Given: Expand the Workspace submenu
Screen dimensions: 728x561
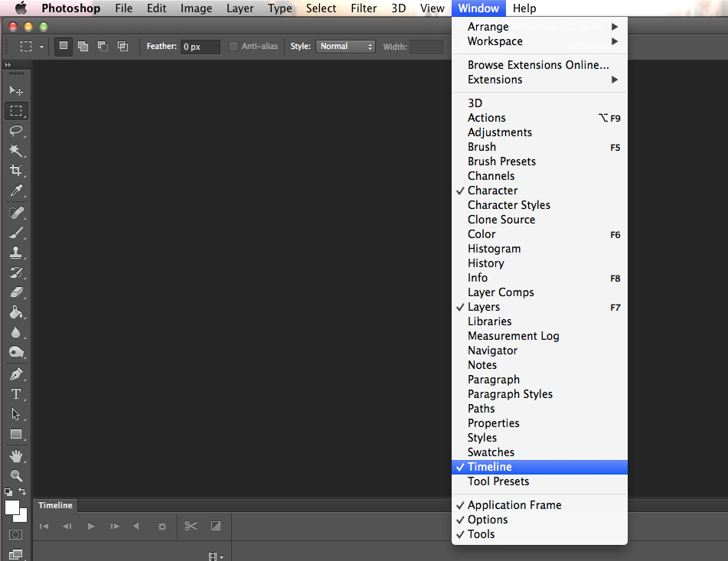Looking at the screenshot, I should [x=540, y=41].
